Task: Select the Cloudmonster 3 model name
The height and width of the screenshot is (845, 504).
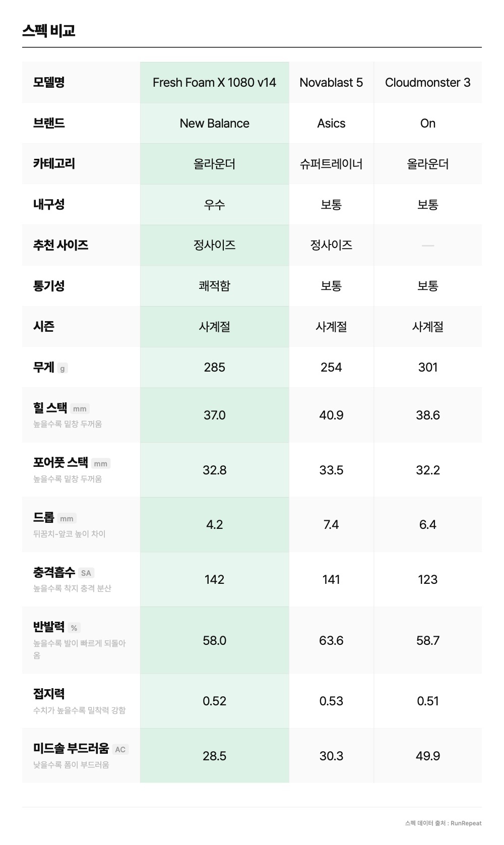Action: click(427, 83)
